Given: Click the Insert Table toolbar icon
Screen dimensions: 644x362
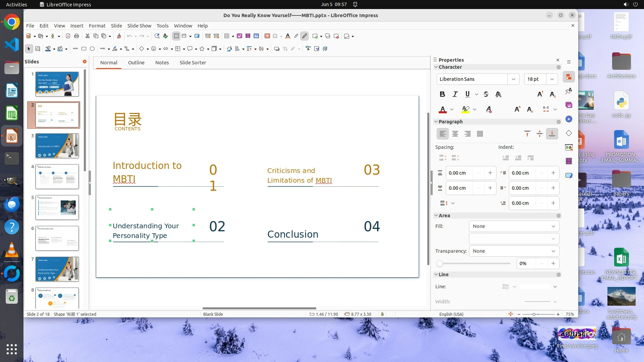Looking at the screenshot, I should tap(227, 36).
